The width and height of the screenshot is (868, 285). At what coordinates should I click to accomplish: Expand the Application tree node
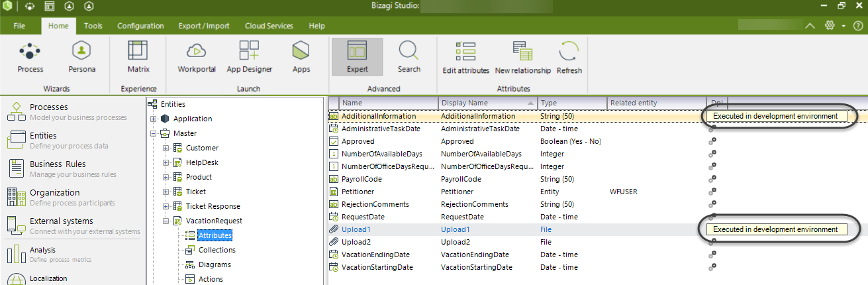tap(154, 119)
